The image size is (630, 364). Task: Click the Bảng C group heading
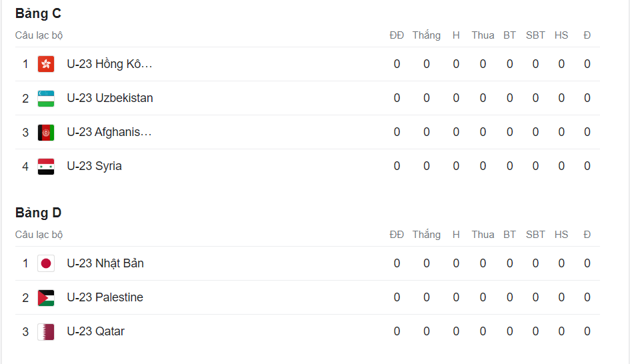point(39,13)
